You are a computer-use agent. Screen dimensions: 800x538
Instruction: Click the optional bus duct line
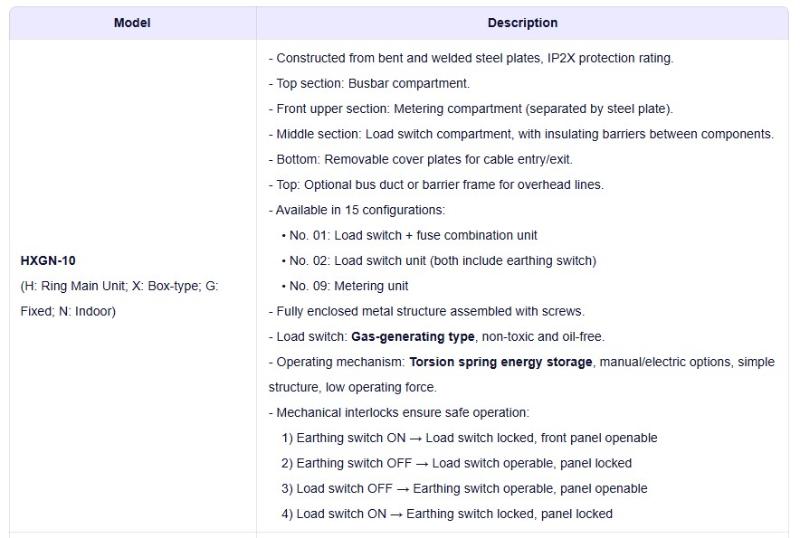[x=436, y=185]
